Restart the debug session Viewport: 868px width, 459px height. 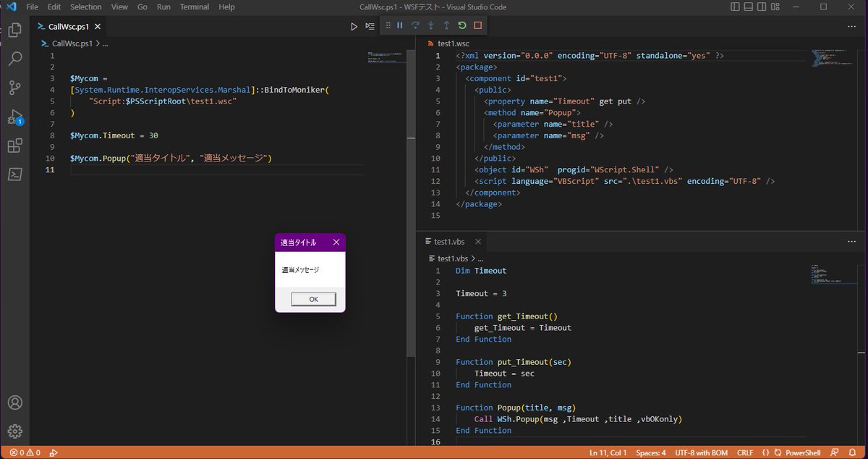462,25
